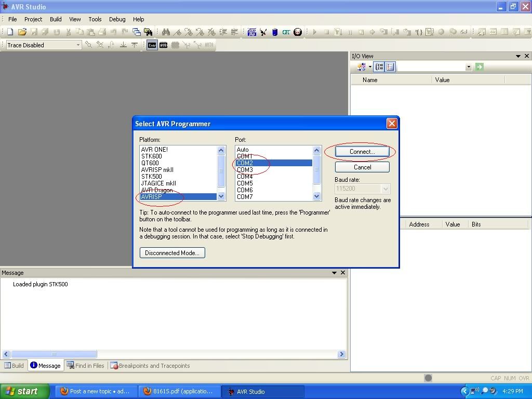Toggle the I/O View flat list button
The width and height of the screenshot is (532, 399).
(390, 67)
